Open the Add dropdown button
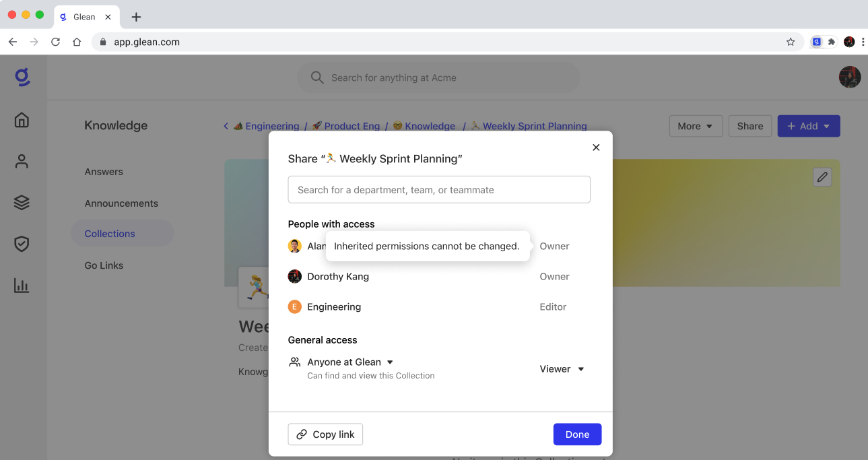This screenshot has width=868, height=460. pyautogui.click(x=808, y=126)
